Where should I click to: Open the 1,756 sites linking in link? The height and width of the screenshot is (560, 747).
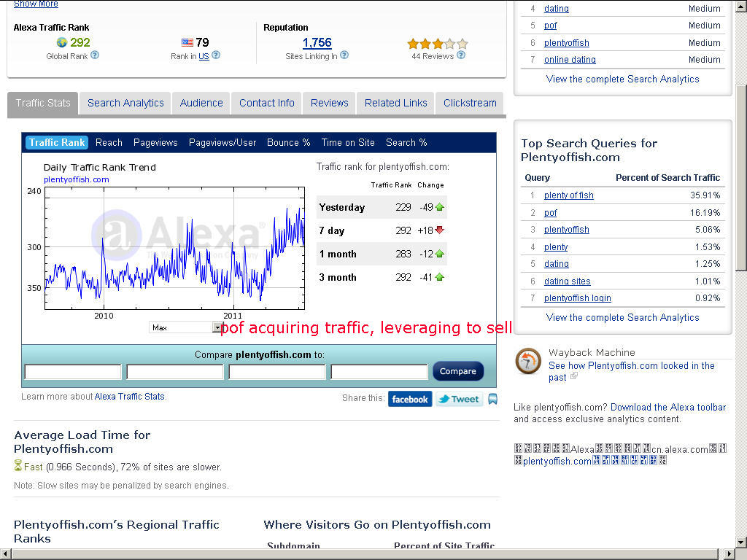pos(317,43)
